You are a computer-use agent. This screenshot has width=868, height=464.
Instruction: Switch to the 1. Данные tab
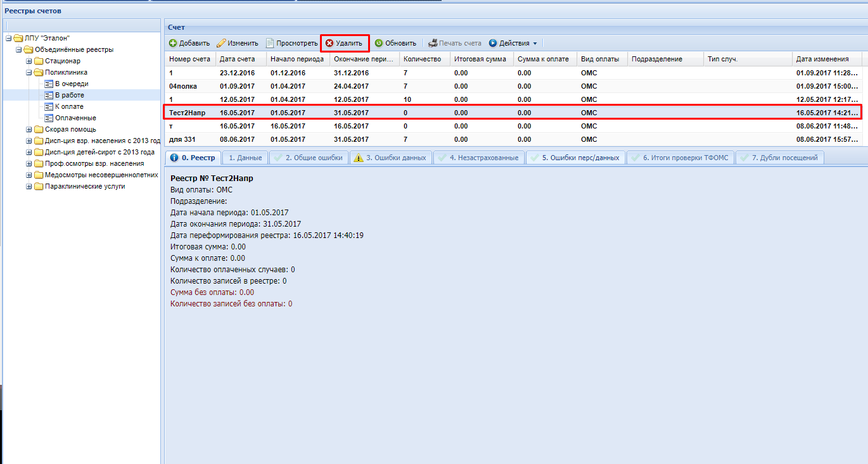[x=245, y=158]
